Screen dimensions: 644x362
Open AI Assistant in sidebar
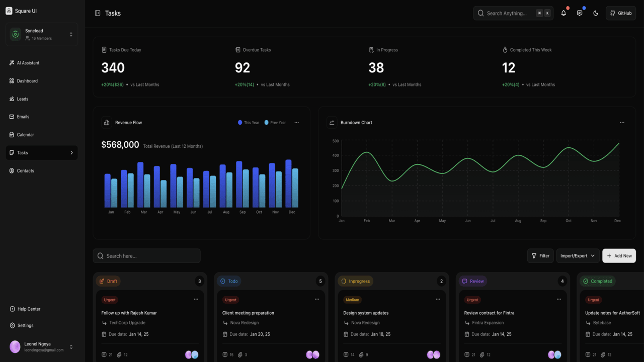42,63
